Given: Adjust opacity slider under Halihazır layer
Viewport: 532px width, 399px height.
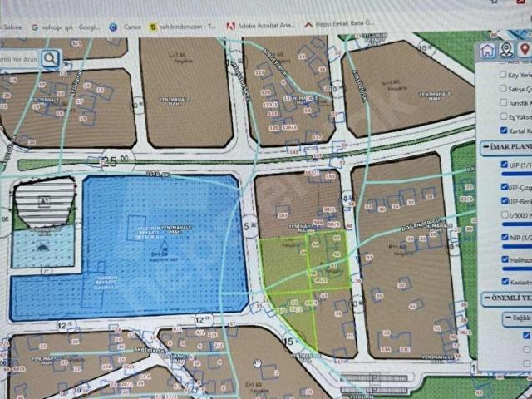Looking at the screenshot, I should [517, 268].
